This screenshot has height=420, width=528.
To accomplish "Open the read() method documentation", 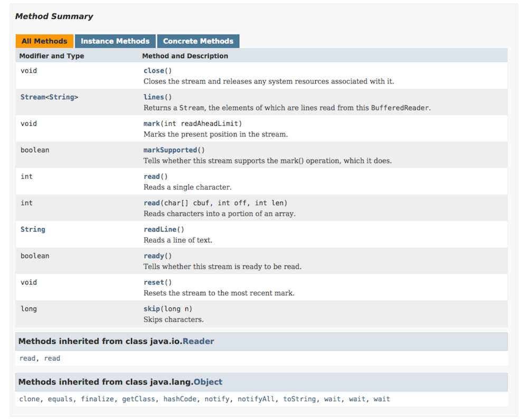I will [152, 176].
